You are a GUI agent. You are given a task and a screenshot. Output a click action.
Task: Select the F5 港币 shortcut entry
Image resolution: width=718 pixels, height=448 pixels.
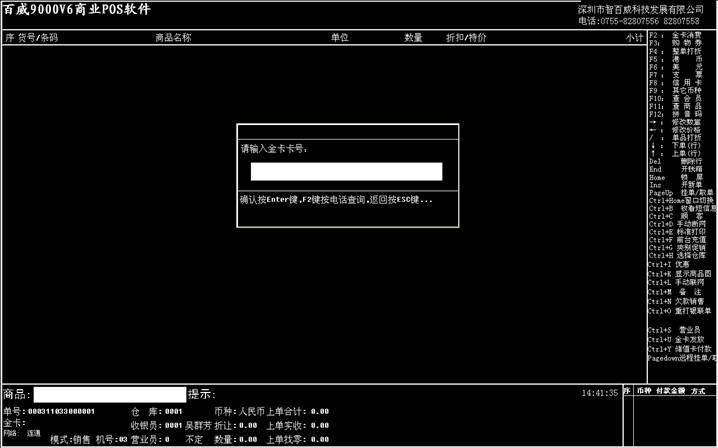(675, 59)
